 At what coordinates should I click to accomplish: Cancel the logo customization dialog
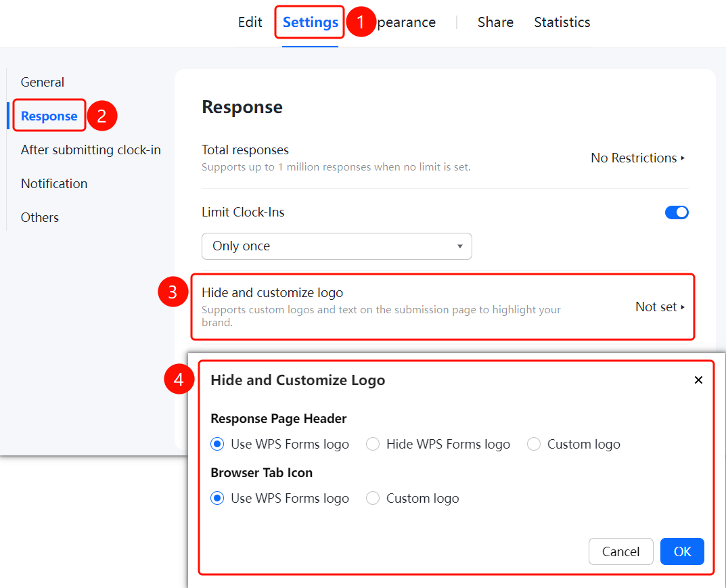(x=620, y=551)
